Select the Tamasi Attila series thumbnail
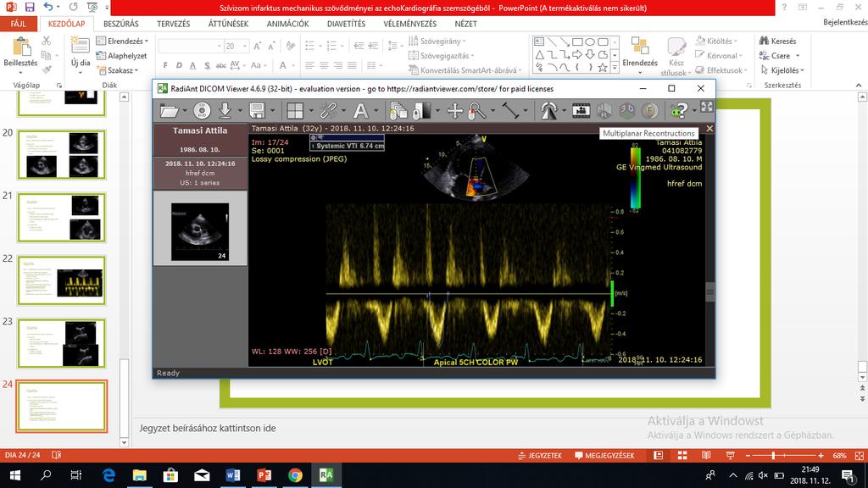The height and width of the screenshot is (488, 868). point(200,232)
